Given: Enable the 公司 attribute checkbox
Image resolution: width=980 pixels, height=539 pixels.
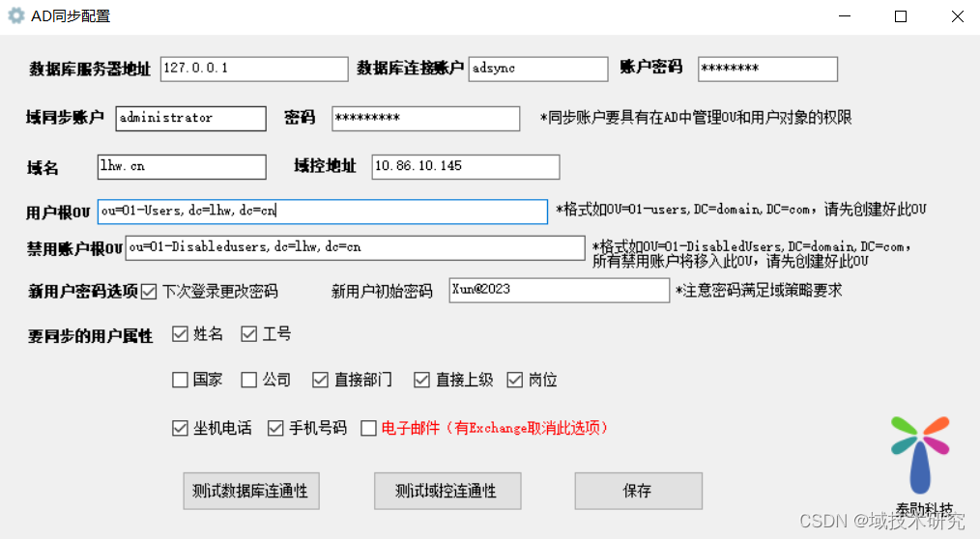Looking at the screenshot, I should (x=248, y=380).
